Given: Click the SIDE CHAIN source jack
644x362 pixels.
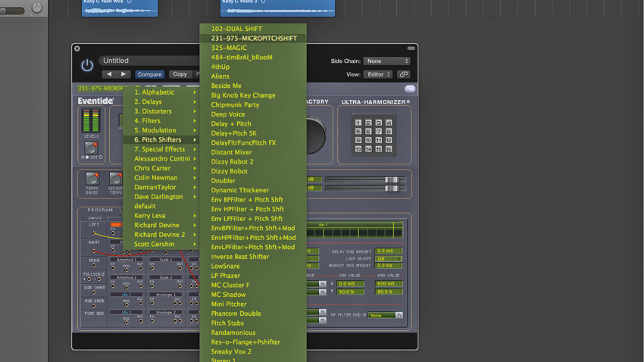Looking at the screenshot, I should pyautogui.click(x=94, y=292).
